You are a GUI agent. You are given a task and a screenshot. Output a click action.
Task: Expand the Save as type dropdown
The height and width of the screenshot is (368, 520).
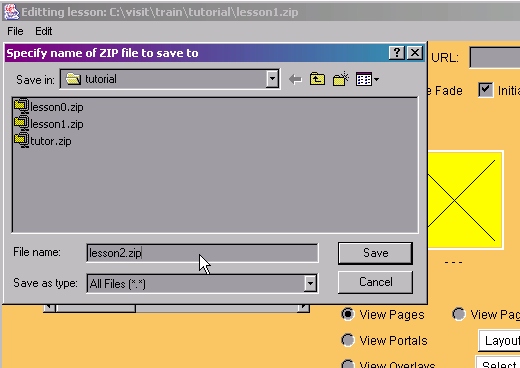[310, 283]
